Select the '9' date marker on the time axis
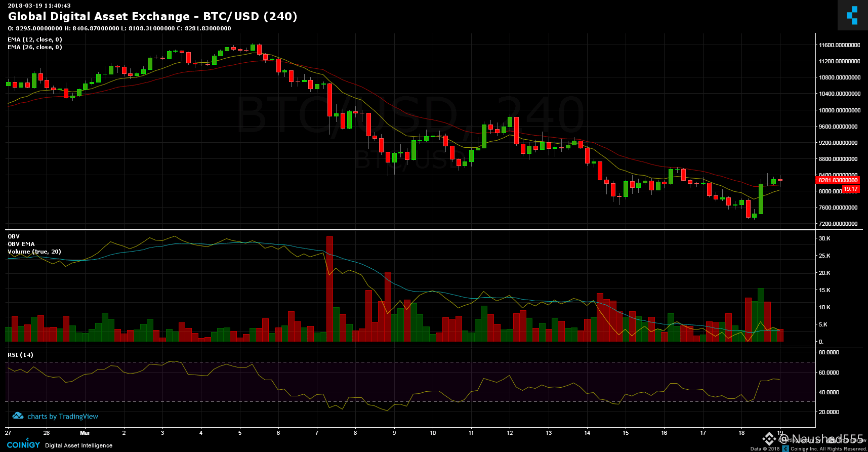Screen dimensions: 868x452 [x=394, y=433]
